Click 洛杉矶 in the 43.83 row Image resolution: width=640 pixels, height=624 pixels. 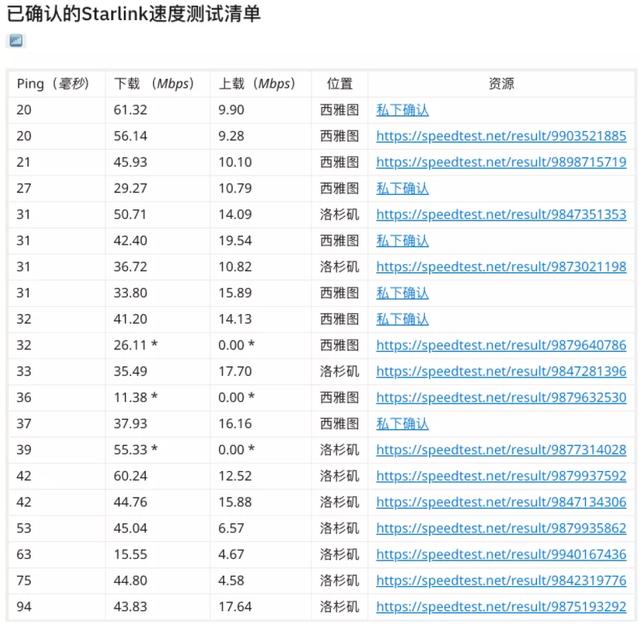click(339, 606)
